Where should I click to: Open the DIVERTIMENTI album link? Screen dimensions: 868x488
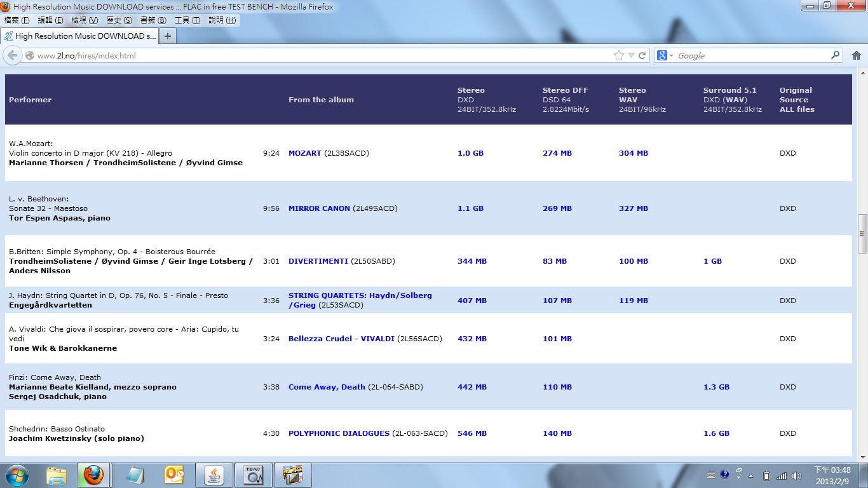318,261
